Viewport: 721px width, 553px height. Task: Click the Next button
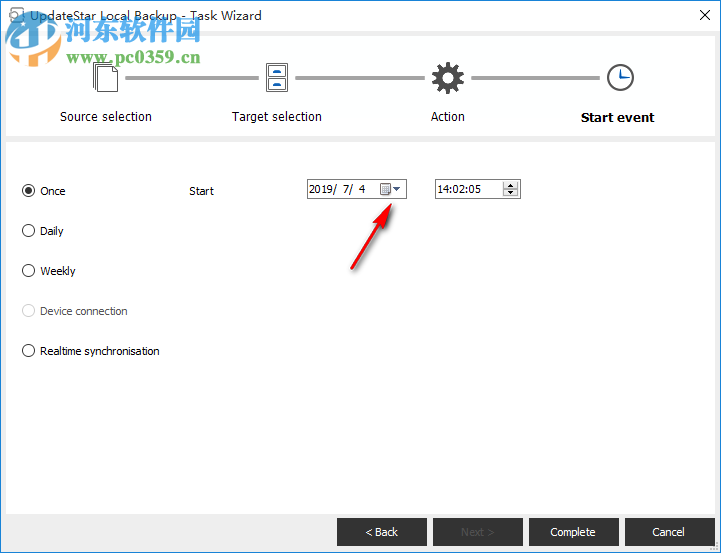[478, 532]
